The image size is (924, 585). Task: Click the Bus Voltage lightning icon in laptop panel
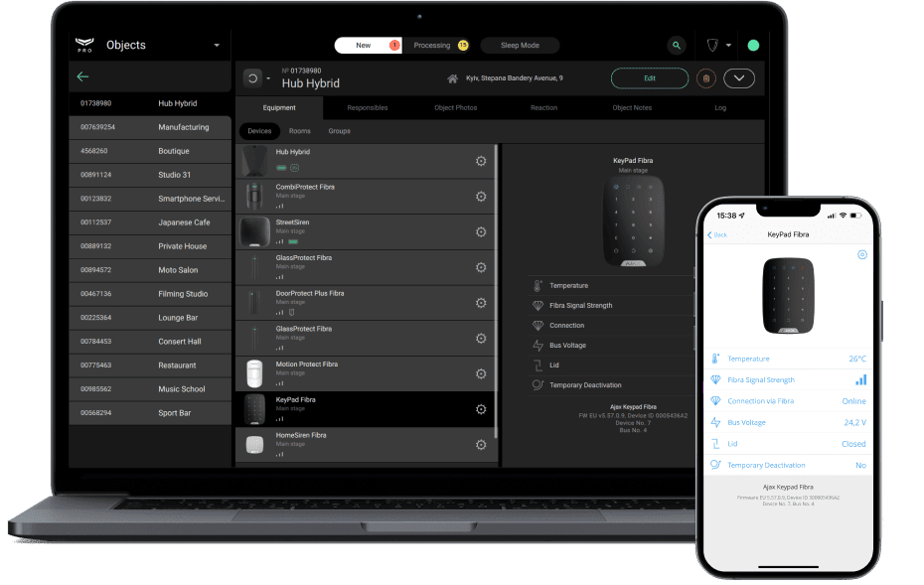(x=538, y=346)
